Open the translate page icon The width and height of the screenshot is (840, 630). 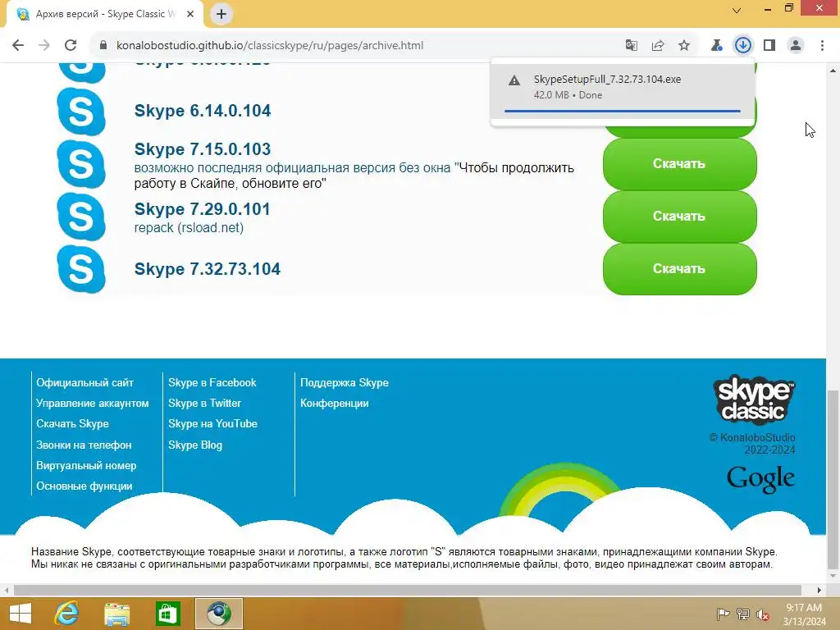(x=632, y=46)
